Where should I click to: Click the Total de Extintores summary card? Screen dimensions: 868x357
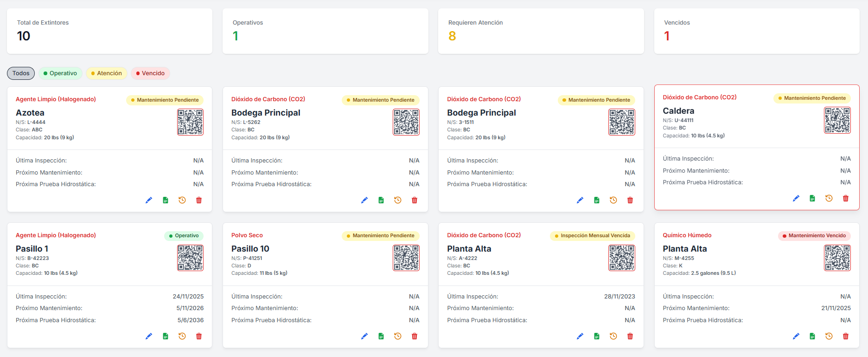pos(109,31)
